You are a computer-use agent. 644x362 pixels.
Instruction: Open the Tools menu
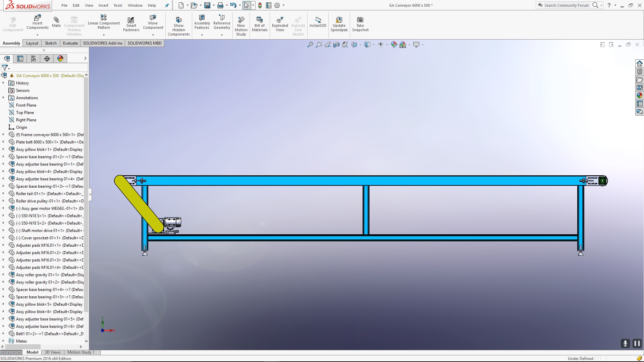118,5
